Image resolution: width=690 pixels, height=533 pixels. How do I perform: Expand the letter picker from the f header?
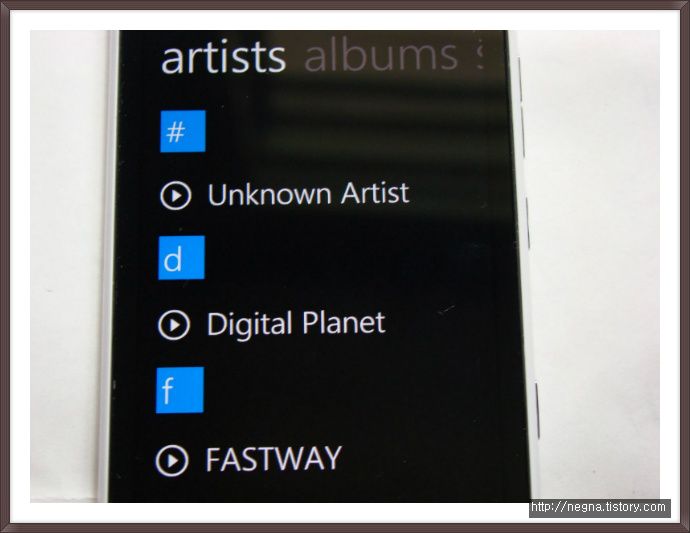coord(180,390)
